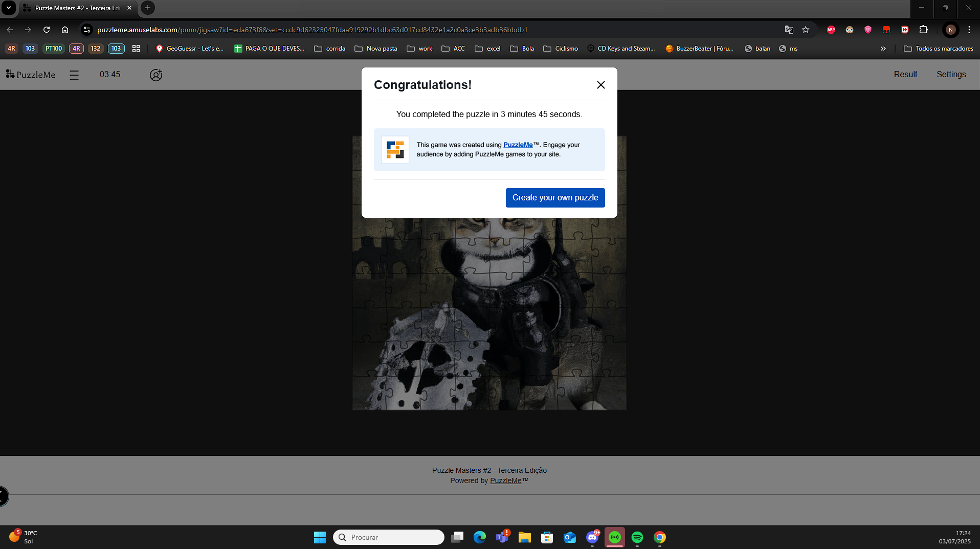Open Chrome three-dot menu

point(969,30)
